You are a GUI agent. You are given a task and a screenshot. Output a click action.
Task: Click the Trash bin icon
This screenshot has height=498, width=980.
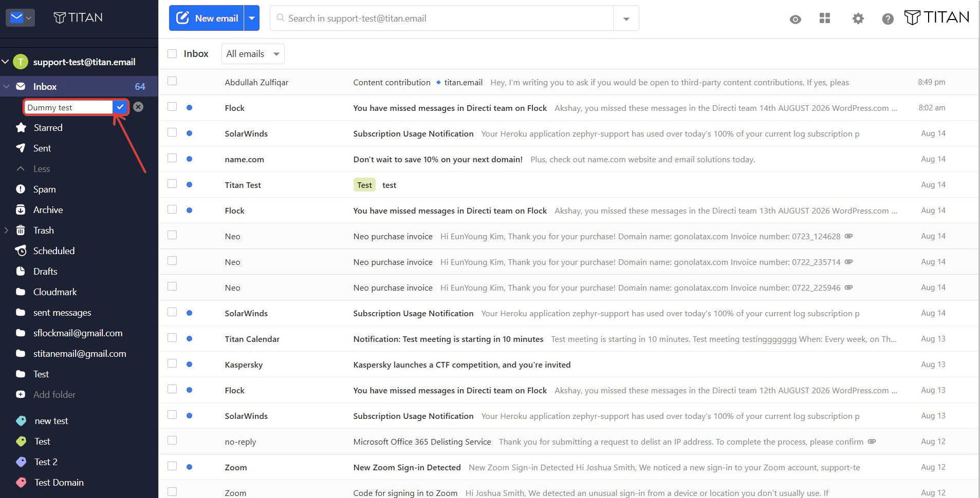(x=21, y=230)
